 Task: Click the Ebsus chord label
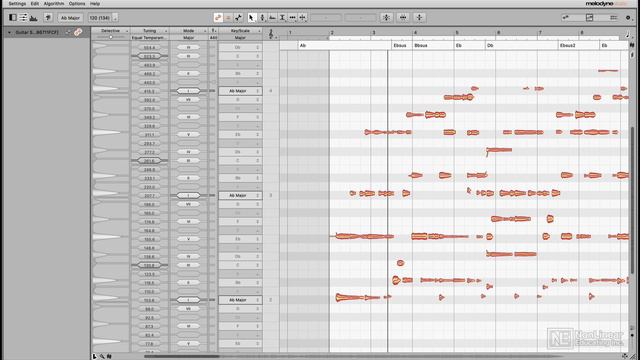tap(400, 46)
